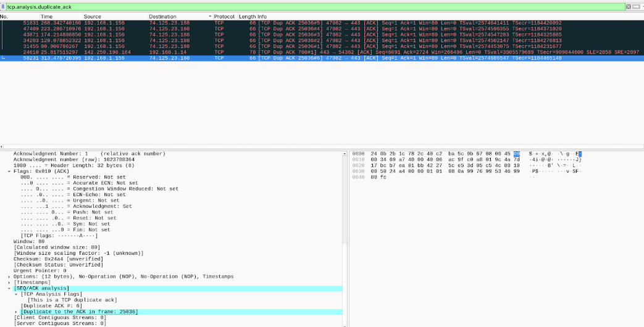Click the Info column header
Screen dimensions: 644x327
[450, 17]
